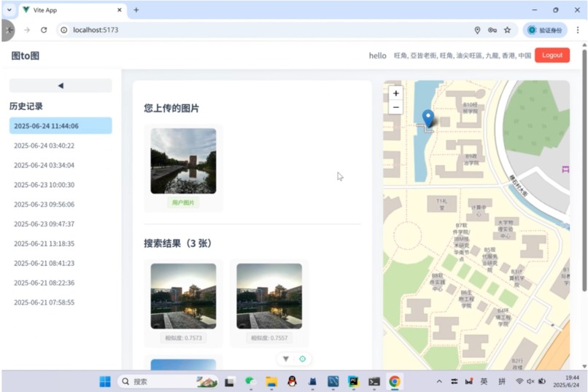Open history record 2025-06-24 03:40:22
The image size is (588, 392).
click(61, 146)
